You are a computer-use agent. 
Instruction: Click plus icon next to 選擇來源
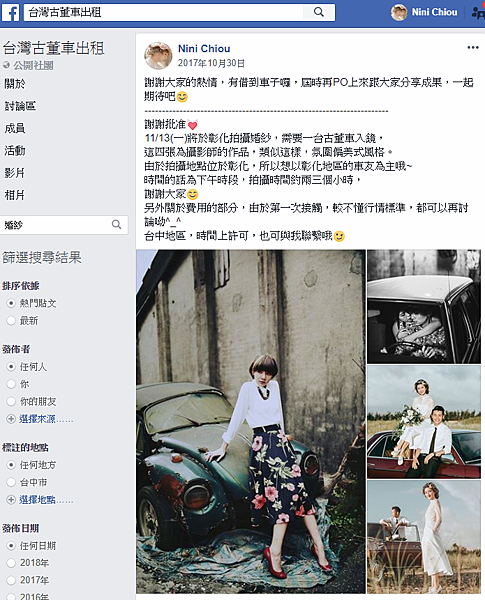pyautogui.click(x=11, y=419)
